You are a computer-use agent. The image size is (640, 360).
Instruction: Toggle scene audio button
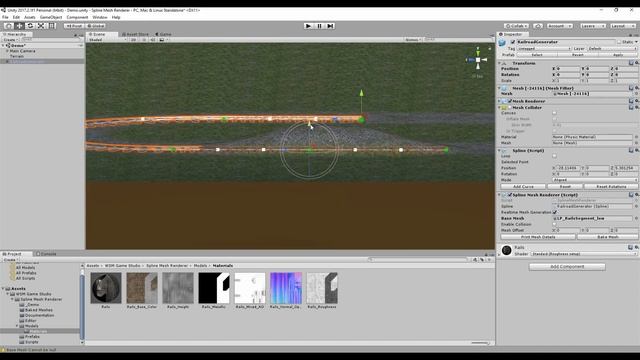coord(153,40)
